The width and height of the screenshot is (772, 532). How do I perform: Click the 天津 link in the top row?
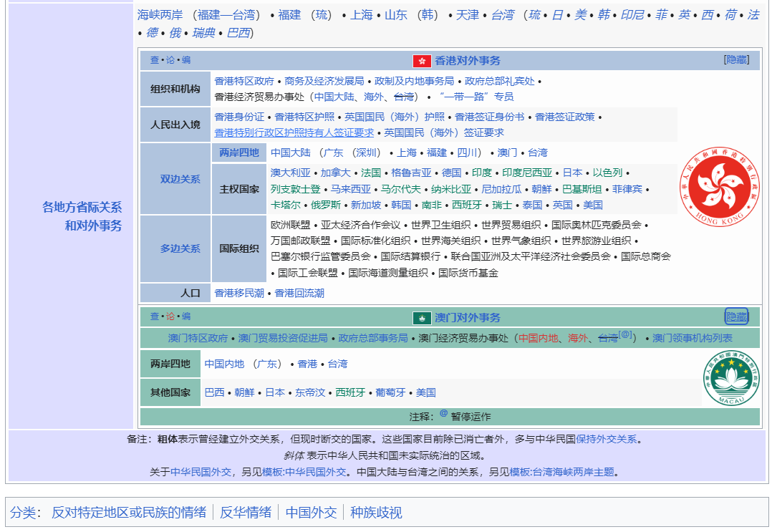[x=467, y=15]
